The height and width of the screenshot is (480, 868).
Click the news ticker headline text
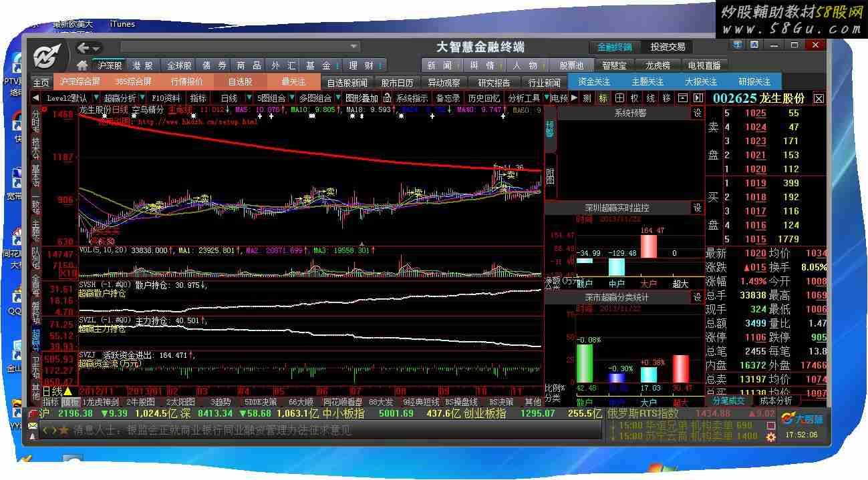pos(212,431)
